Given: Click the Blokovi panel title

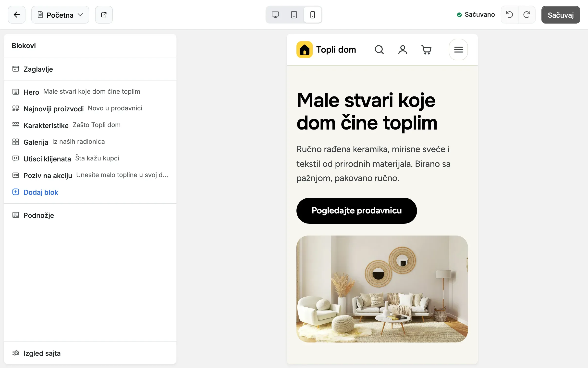Looking at the screenshot, I should point(24,46).
